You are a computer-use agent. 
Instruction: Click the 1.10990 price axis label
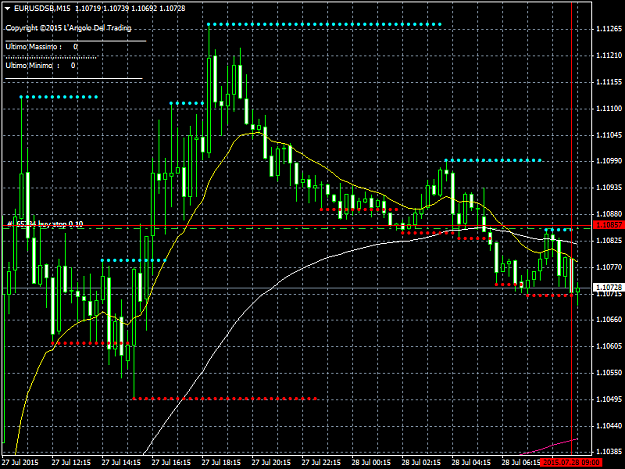point(609,161)
